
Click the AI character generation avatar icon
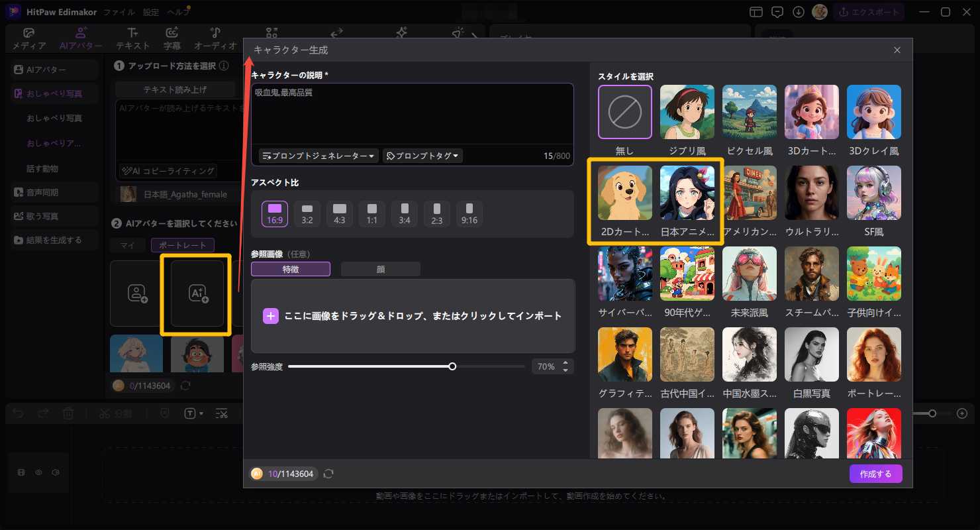click(x=197, y=293)
